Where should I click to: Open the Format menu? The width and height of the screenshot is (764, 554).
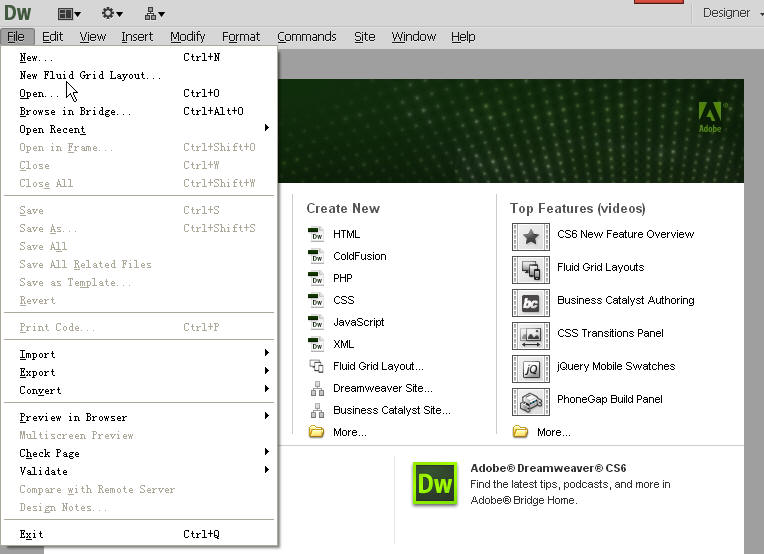241,37
